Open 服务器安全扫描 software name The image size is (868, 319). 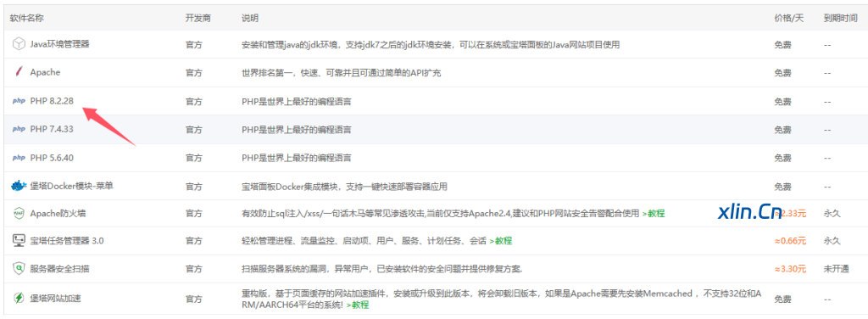pyautogui.click(x=60, y=269)
